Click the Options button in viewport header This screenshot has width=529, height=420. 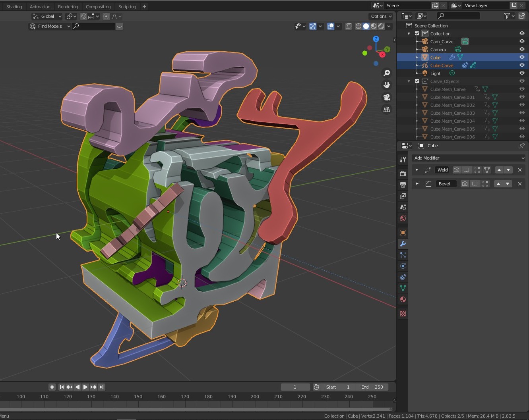[380, 16]
